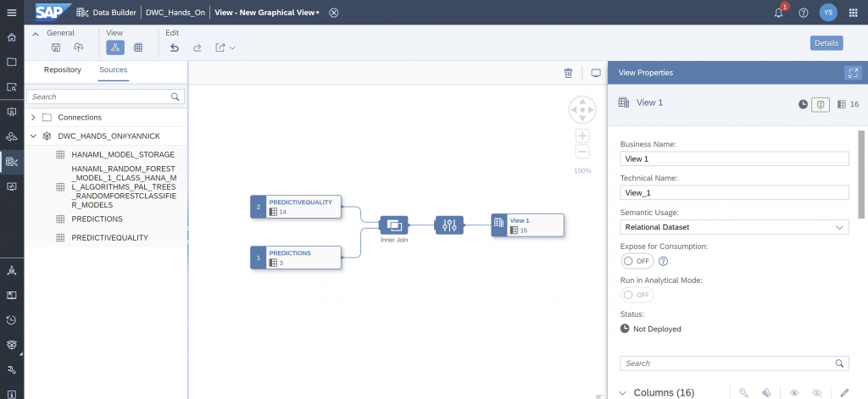Image resolution: width=868 pixels, height=399 pixels.
Task: Undo the last edit
Action: click(x=175, y=47)
